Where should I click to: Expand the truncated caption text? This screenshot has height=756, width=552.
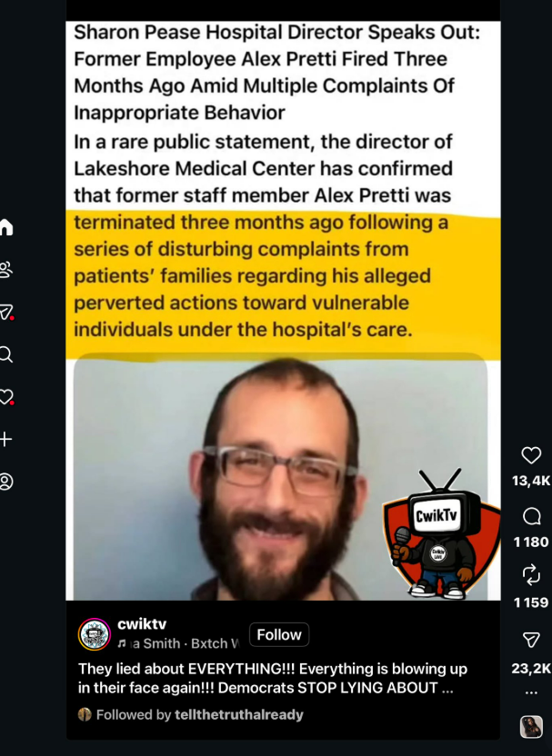tap(447, 688)
